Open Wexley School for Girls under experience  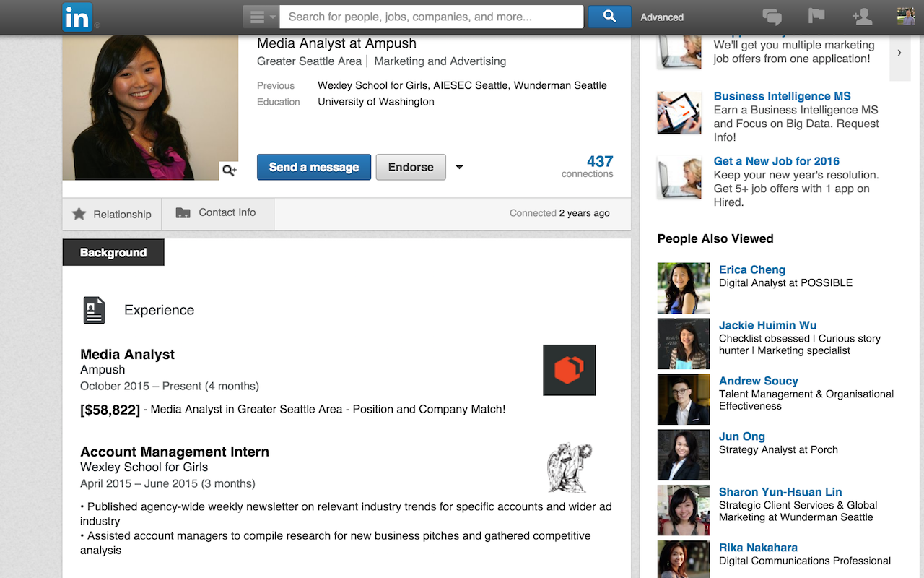144,467
